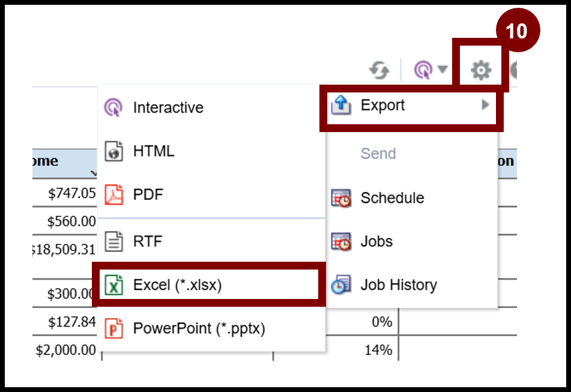Click the HTML document icon
The image size is (571, 392).
coord(113,151)
